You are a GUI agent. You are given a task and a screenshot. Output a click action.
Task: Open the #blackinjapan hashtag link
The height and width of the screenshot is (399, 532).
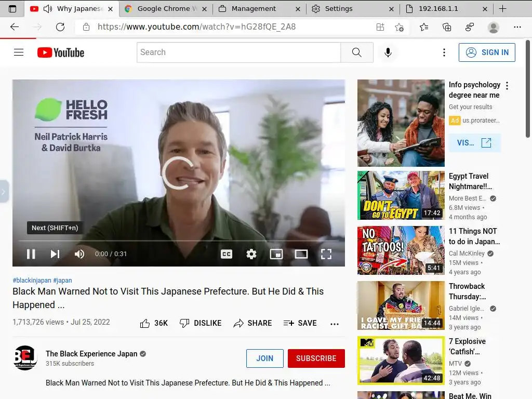point(32,280)
